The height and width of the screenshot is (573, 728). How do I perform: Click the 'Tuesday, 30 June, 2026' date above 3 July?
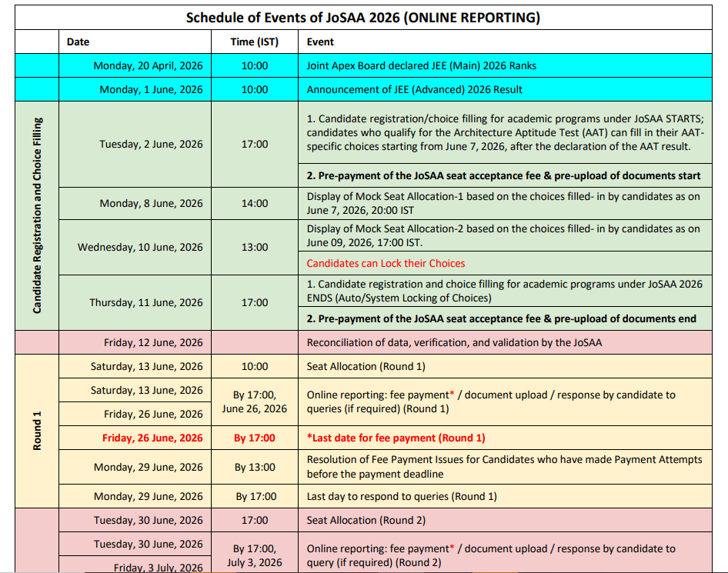tap(148, 544)
